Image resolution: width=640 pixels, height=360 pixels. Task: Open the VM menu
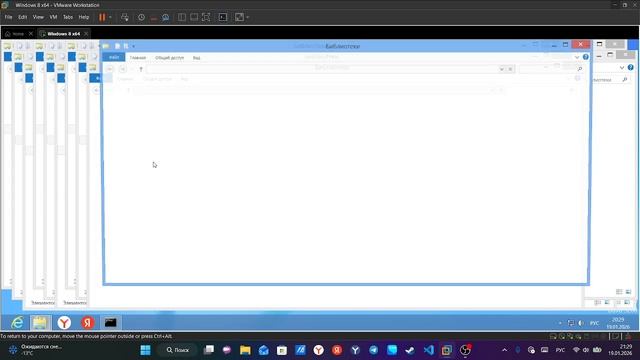tap(53, 17)
